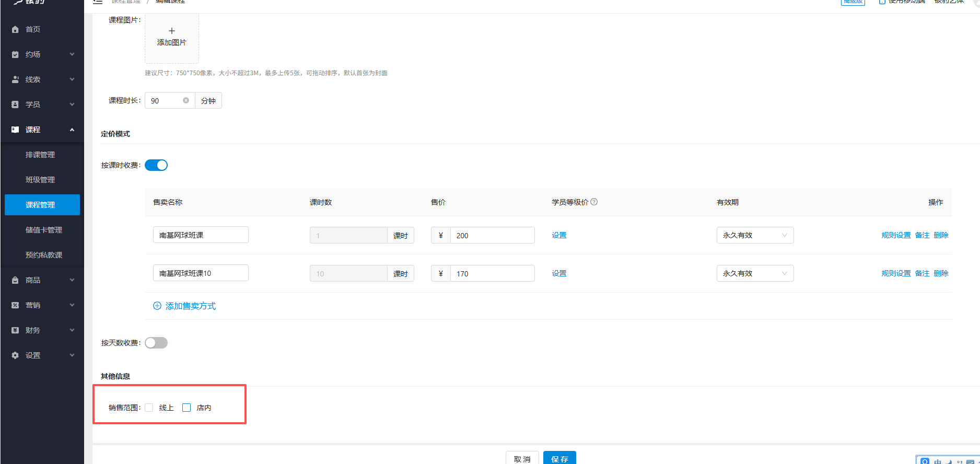Open 排课管理 in the sidebar submenu
980x464 pixels.
(40, 155)
